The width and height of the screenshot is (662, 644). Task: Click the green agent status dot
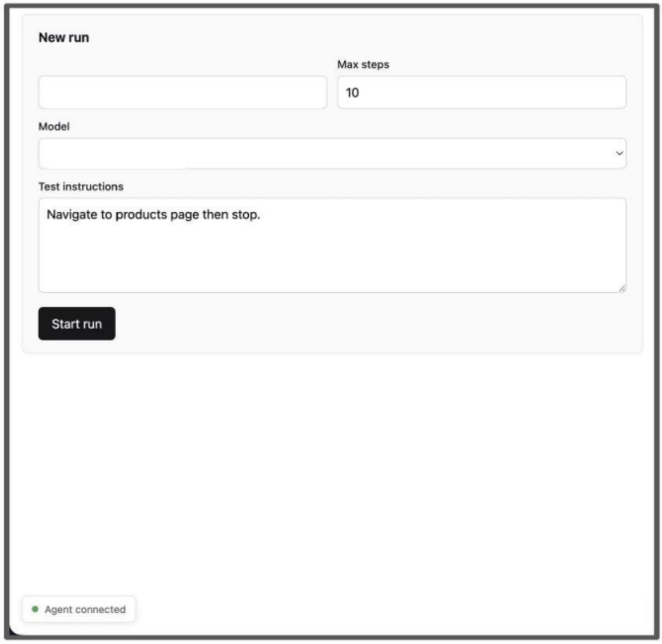pyautogui.click(x=35, y=609)
